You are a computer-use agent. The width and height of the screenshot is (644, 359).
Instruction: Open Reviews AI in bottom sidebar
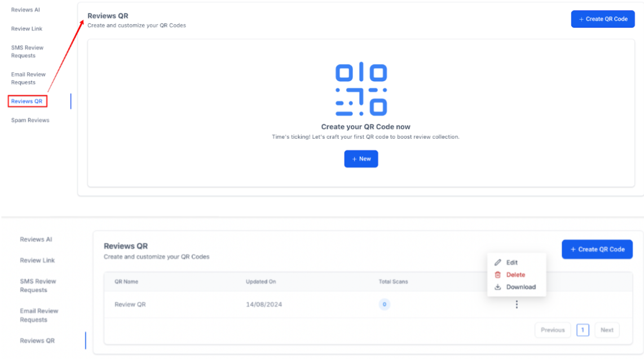click(36, 239)
